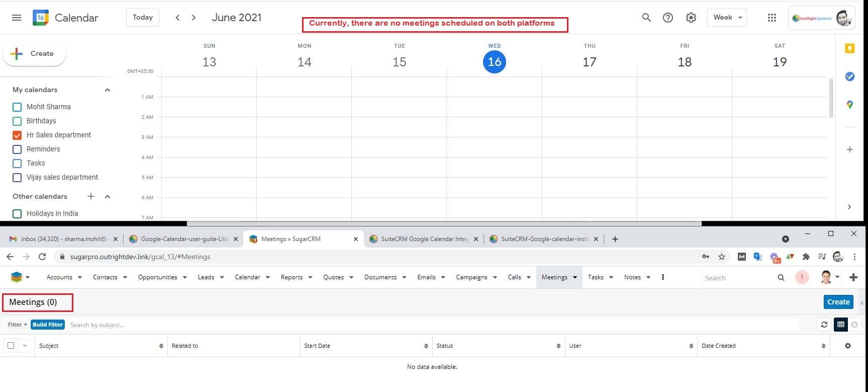Select all meetings checkbox in header
868x392 pixels.
tap(11, 345)
